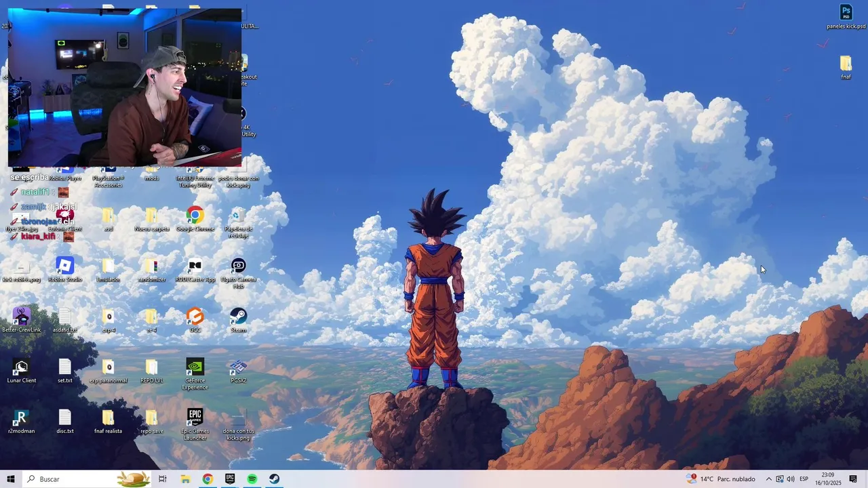Open the GCC desktop shortcut

coord(195,321)
